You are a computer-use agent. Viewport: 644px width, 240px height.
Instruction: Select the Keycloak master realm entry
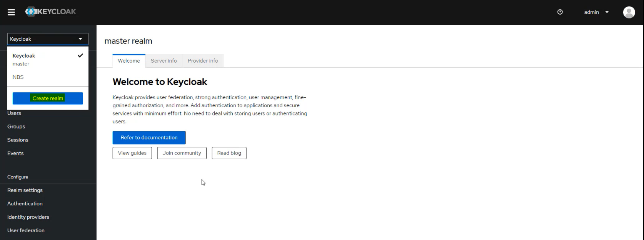pos(48,60)
